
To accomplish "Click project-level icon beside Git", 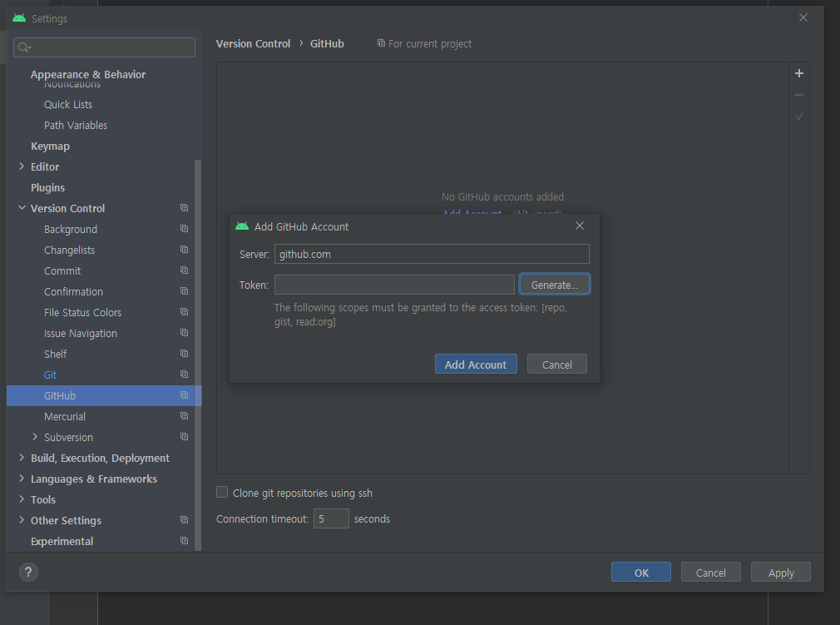I will (x=184, y=375).
